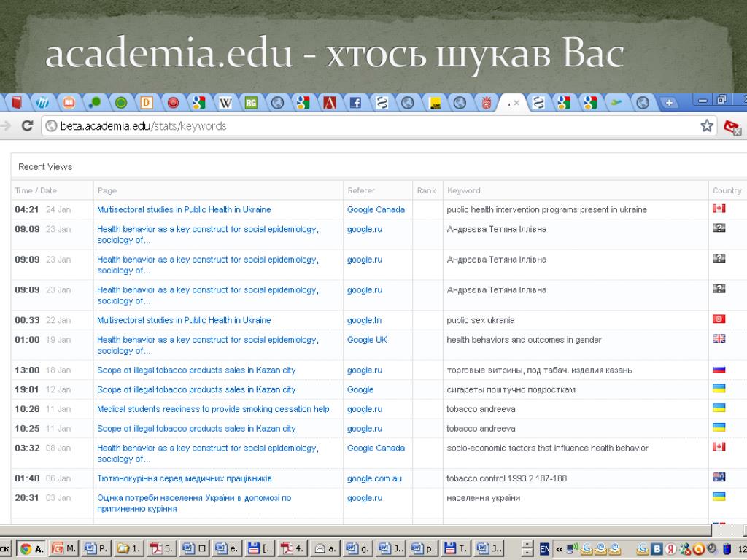747x560 pixels.
Task: Click the 'Page' column header
Action: pos(107,190)
